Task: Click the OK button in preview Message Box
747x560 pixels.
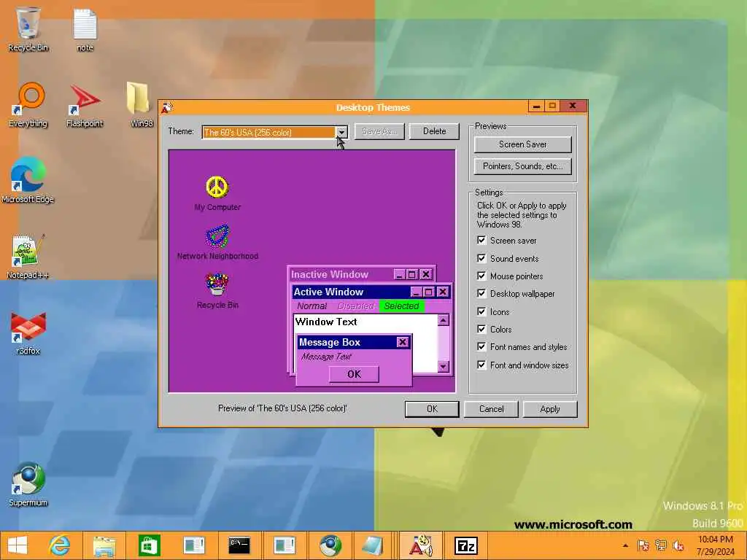Action: [354, 374]
